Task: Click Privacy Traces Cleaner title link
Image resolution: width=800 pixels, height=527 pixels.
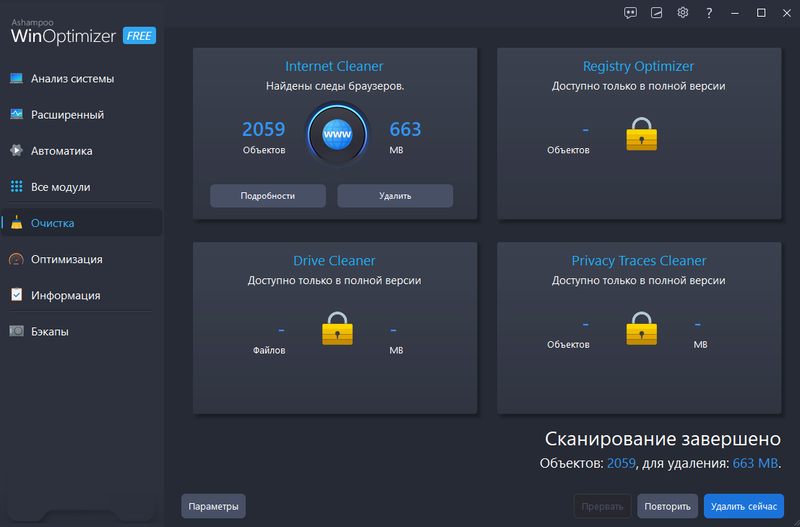Action: 639,261
